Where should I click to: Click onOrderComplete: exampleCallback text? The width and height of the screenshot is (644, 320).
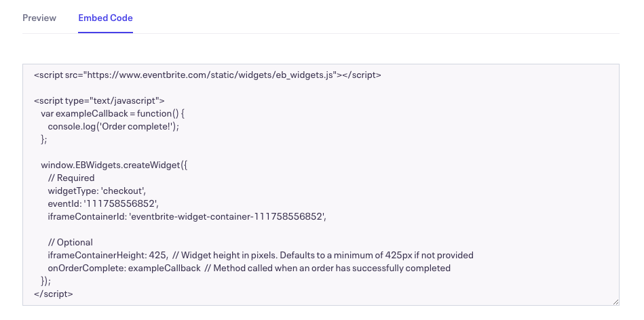[124, 268]
